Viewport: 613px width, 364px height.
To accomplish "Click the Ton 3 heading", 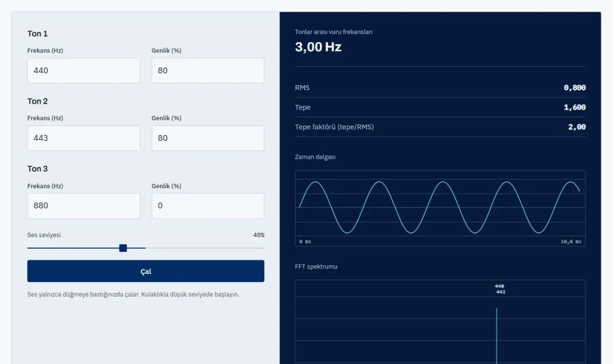I will click(x=37, y=169).
